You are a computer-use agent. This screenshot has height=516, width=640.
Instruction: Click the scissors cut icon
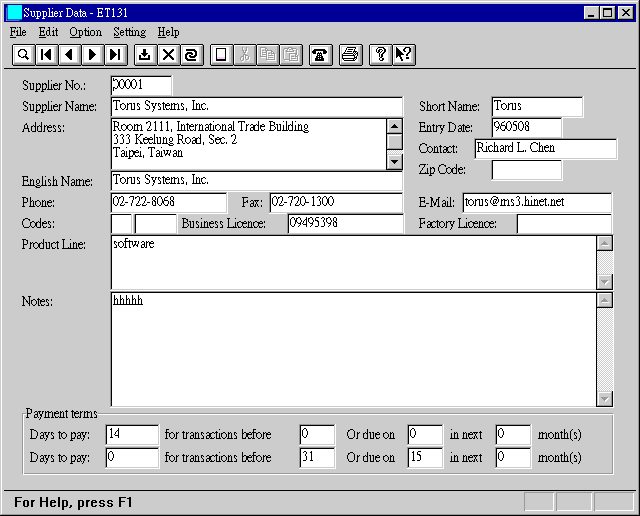(244, 55)
